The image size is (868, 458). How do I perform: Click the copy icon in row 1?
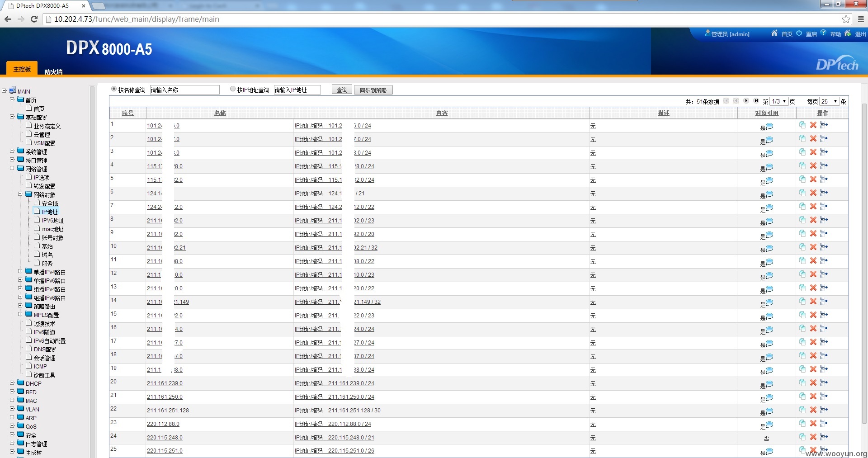[802, 125]
